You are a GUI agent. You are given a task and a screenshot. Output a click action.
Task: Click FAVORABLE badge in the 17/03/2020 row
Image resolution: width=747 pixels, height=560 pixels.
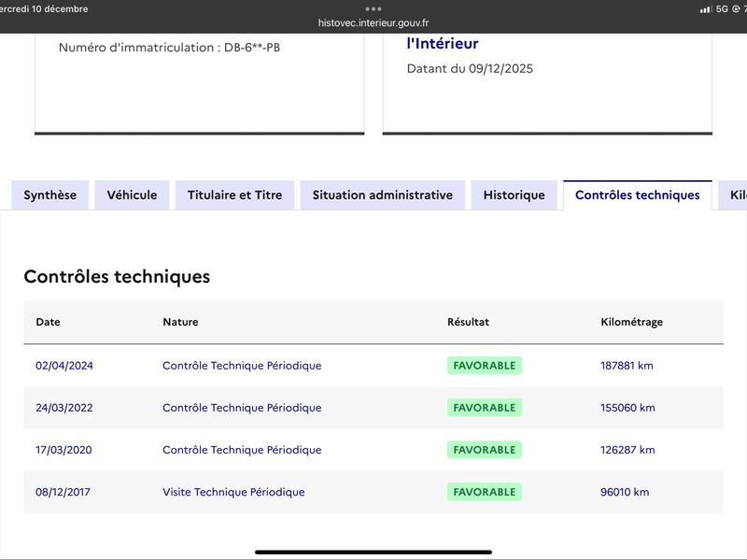click(x=484, y=450)
